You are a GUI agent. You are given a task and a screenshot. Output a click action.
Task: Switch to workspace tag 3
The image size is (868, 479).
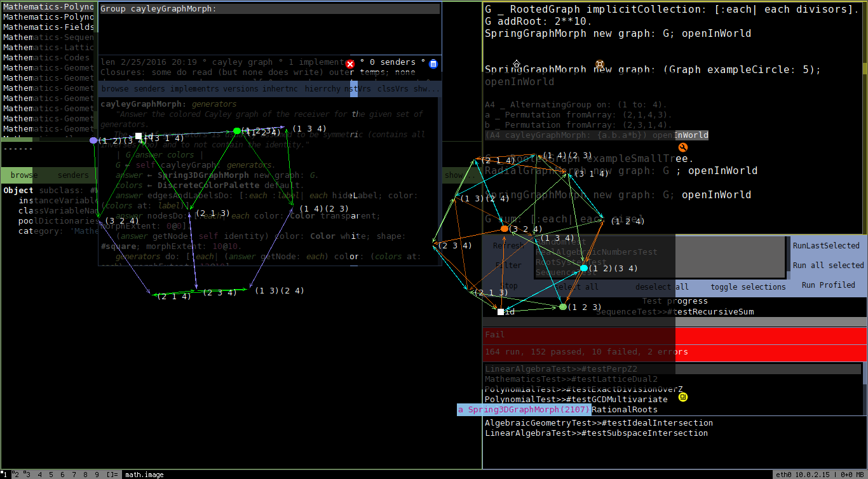pos(27,475)
